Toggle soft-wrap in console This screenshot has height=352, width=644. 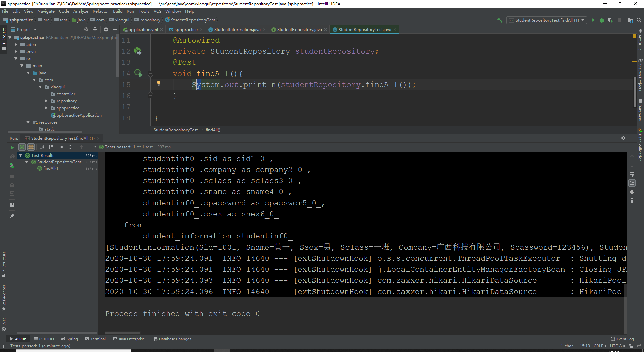point(632,174)
